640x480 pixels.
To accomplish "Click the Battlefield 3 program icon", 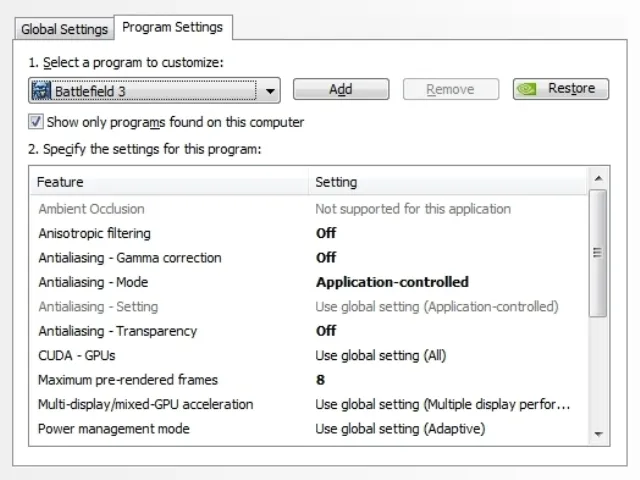I will (x=41, y=90).
